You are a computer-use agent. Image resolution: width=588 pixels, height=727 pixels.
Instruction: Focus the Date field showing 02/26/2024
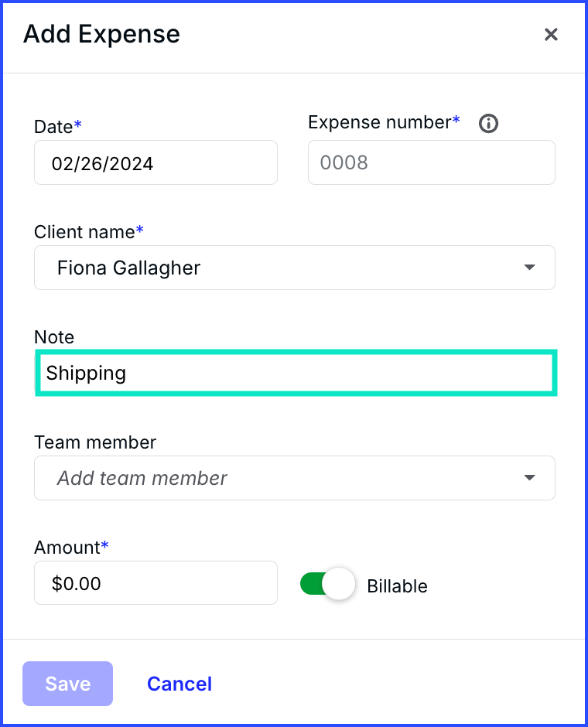pyautogui.click(x=156, y=162)
